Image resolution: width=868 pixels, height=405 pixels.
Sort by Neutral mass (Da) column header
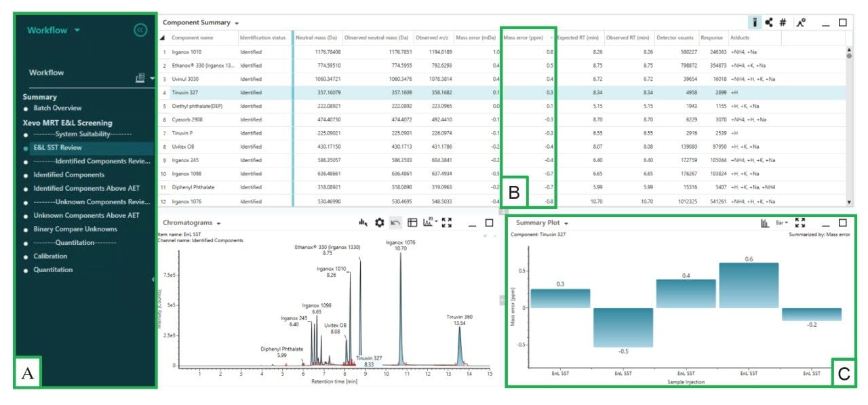(316, 38)
